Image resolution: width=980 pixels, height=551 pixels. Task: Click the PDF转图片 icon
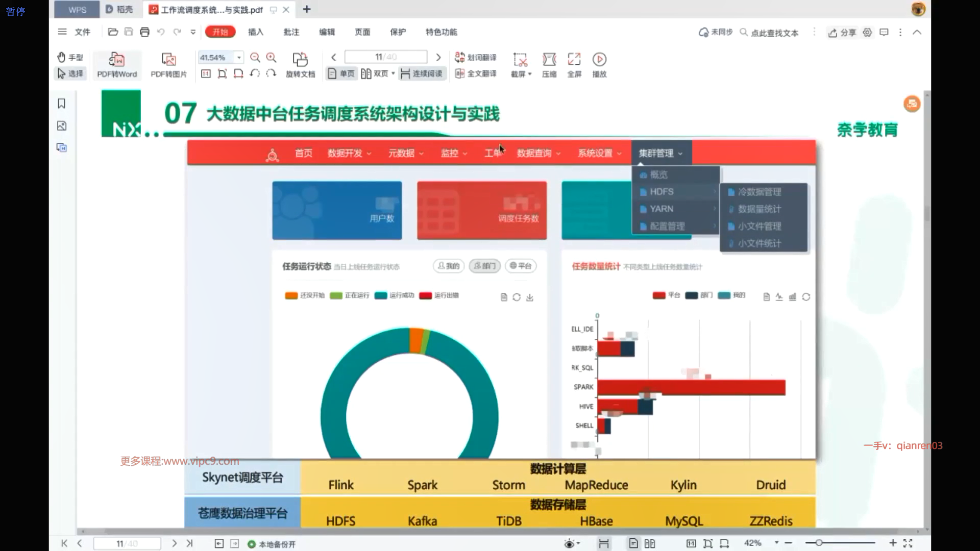point(168,60)
